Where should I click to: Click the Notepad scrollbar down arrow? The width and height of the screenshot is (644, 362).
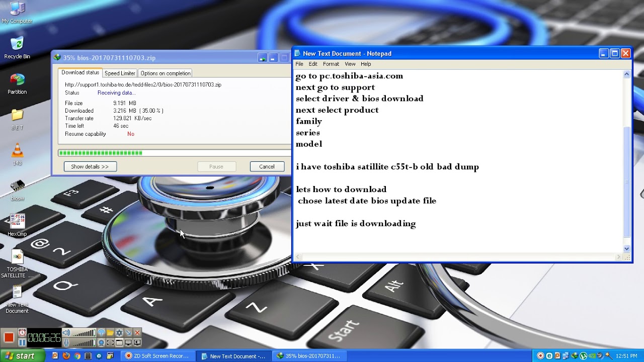(x=627, y=248)
